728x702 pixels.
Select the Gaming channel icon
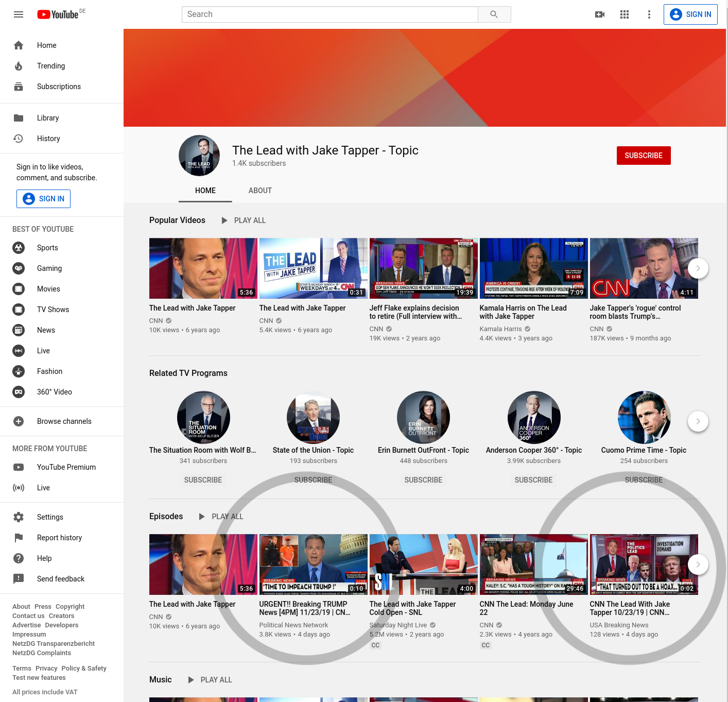coord(19,268)
